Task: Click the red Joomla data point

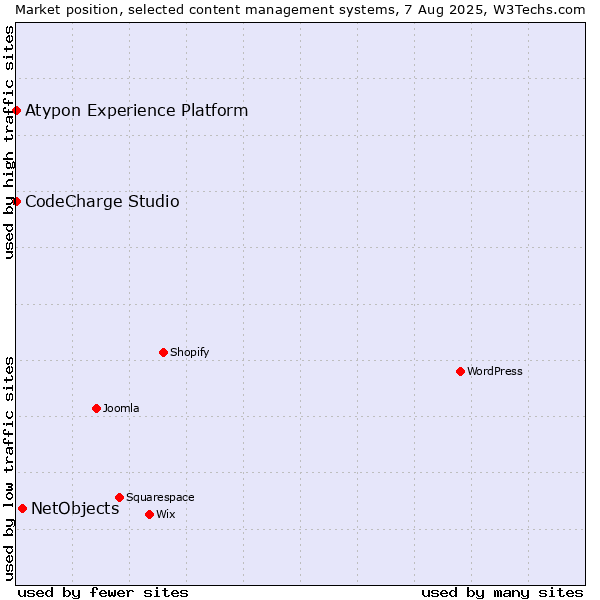Action: pyautogui.click(x=96, y=409)
